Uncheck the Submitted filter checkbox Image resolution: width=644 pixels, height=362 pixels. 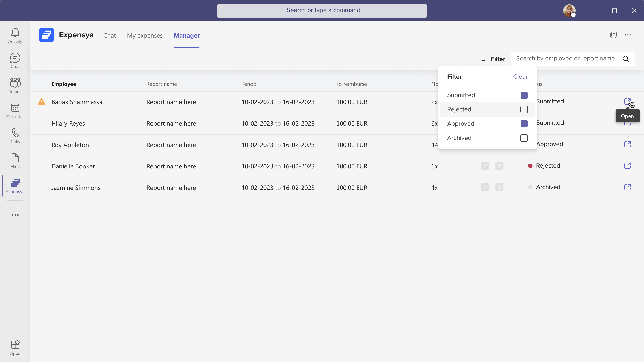pyautogui.click(x=524, y=95)
